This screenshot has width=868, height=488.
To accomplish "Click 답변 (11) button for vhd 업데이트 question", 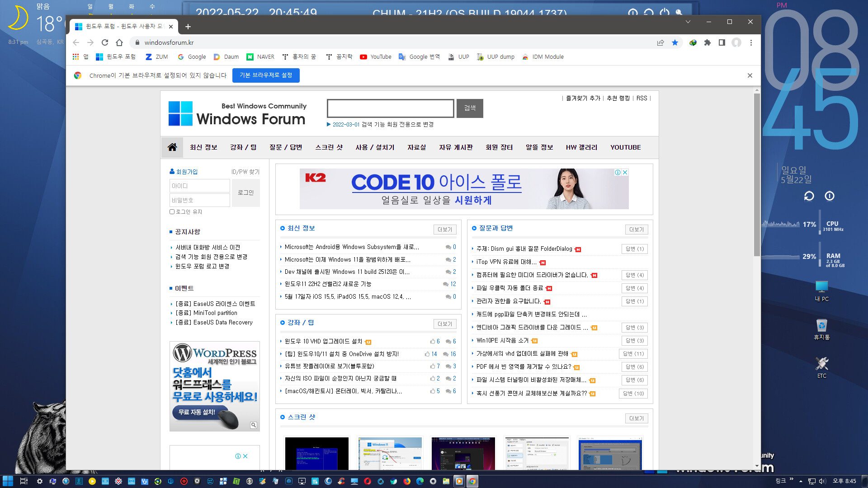I will click(x=633, y=354).
